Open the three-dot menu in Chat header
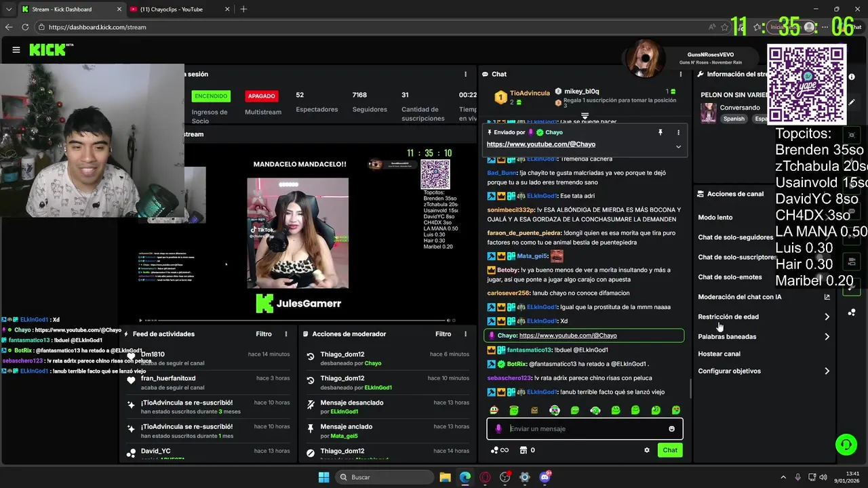The image size is (868, 488). click(681, 74)
